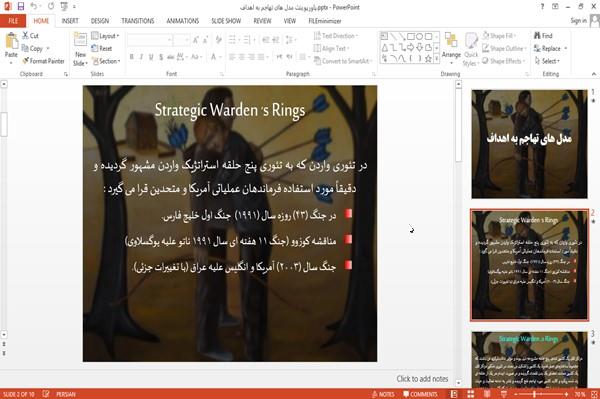This screenshot has width=600, height=399.
Task: Open the FILE tab
Action: coord(13,21)
